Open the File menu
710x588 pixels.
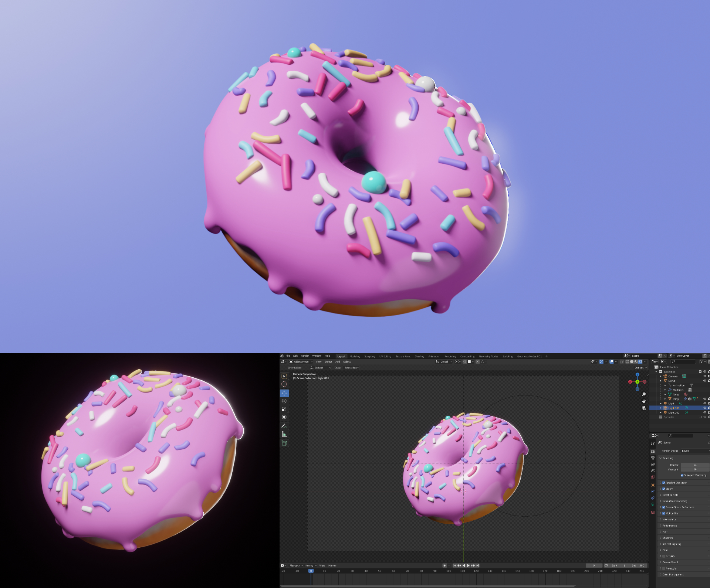click(288, 356)
